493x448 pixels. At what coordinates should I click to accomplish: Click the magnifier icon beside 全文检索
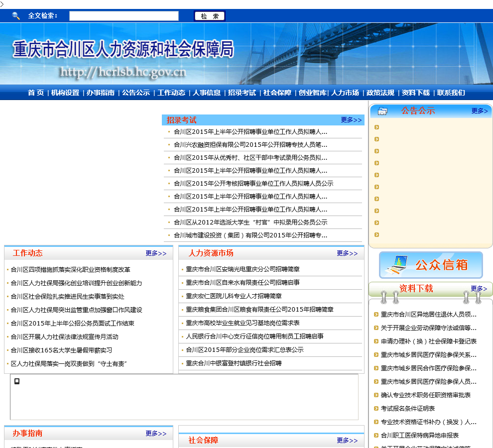pos(16,16)
